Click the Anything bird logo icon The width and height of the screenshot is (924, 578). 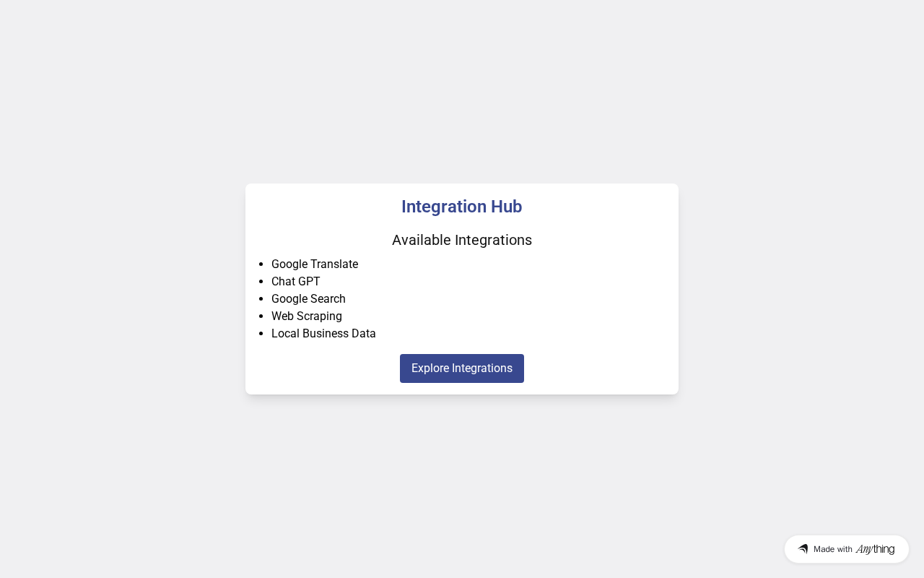[x=803, y=549]
